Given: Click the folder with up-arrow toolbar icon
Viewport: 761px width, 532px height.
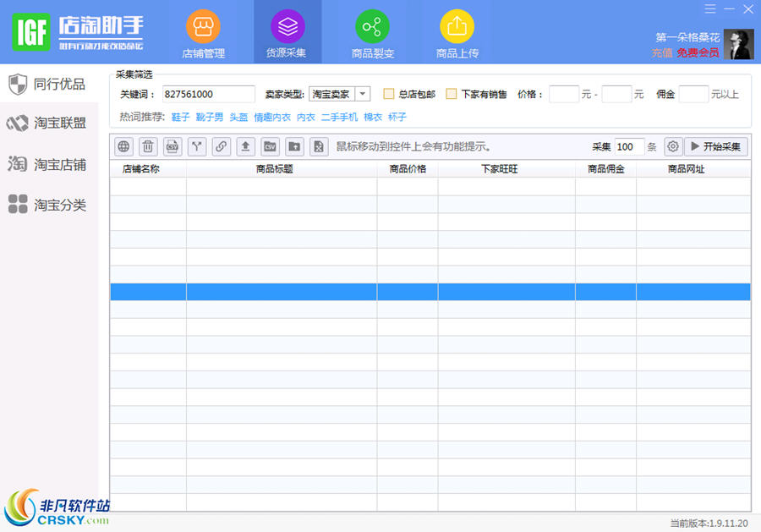Looking at the screenshot, I should (x=294, y=146).
